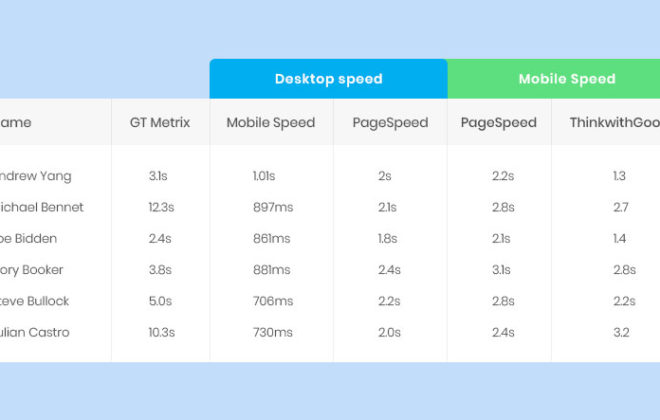Select the Desktop speed header tab
This screenshot has width=660, height=420.
click(328, 79)
